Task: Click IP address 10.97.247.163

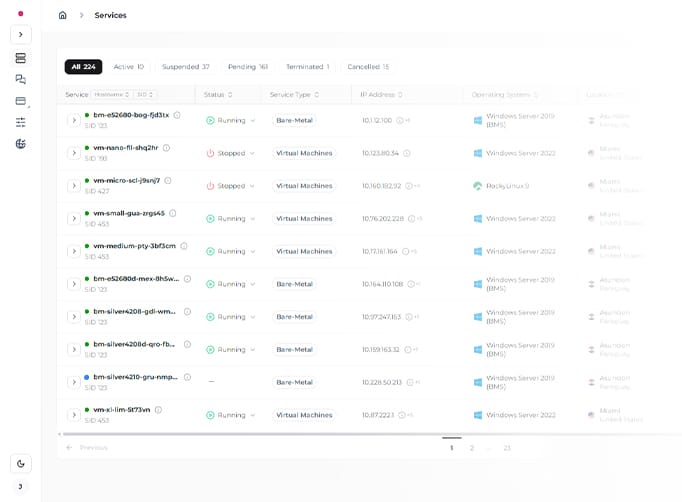Action: (381, 317)
